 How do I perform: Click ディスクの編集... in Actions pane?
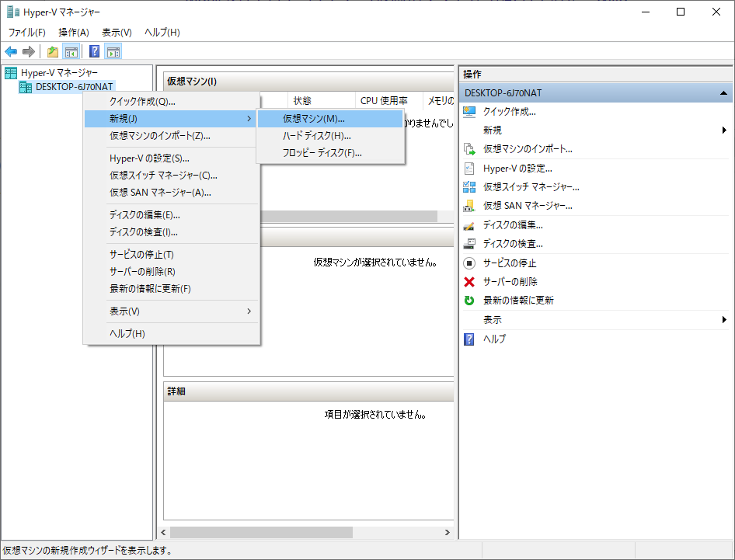tap(513, 225)
